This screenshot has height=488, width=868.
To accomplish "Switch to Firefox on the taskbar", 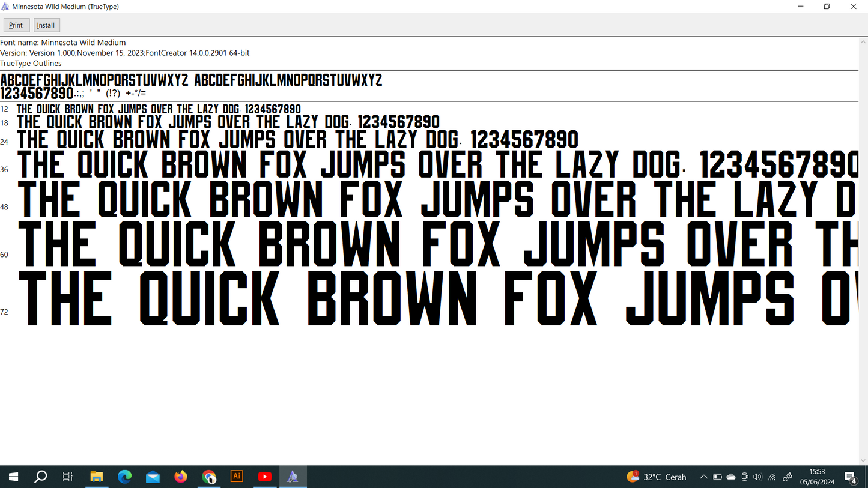I will [181, 477].
